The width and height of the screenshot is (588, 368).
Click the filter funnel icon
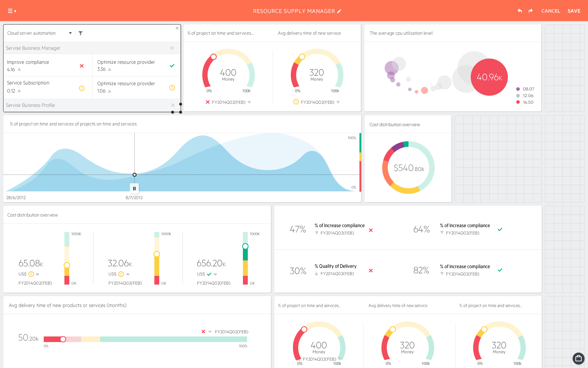tap(80, 33)
